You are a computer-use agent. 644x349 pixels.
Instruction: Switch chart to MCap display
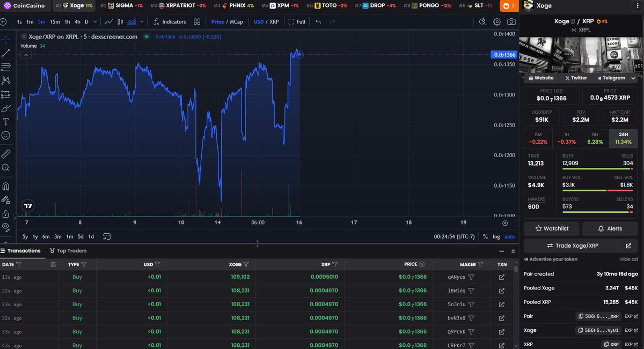(x=237, y=22)
